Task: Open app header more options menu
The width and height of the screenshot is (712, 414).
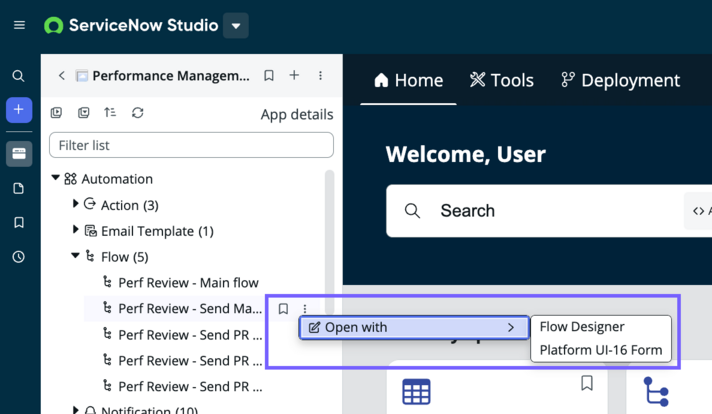Action: tap(321, 75)
